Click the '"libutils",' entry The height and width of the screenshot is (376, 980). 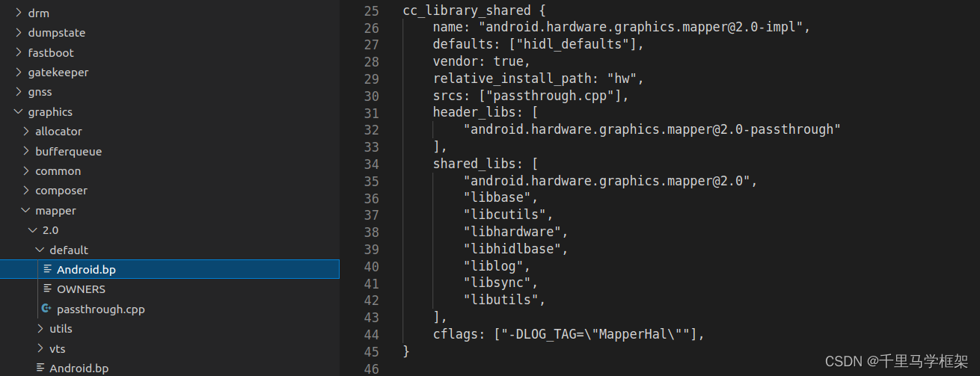pos(504,301)
